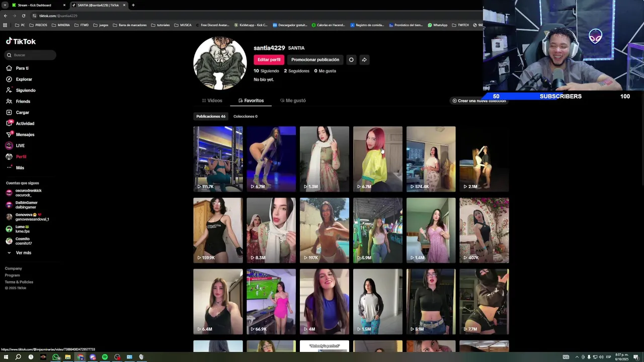The image size is (644, 362).
Task: Click the profile avatar picture
Action: tap(220, 63)
